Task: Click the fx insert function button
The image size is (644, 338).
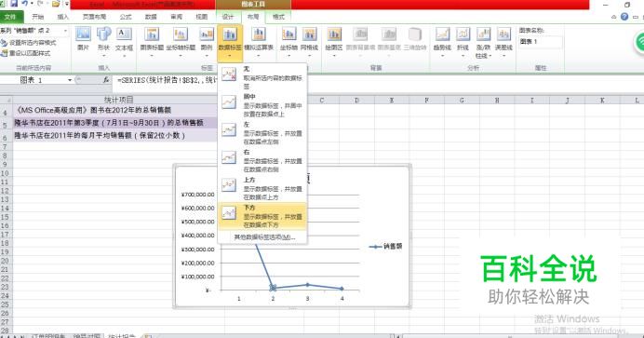Action: click(x=106, y=80)
